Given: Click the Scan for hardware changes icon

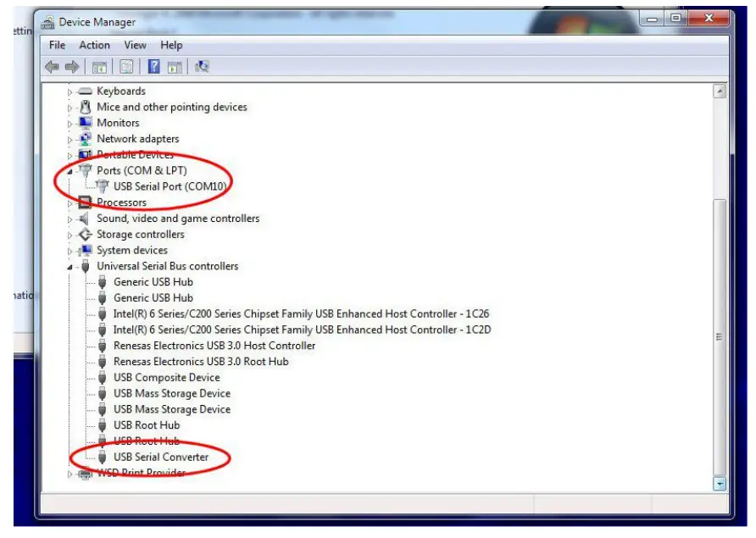Looking at the screenshot, I should pyautogui.click(x=202, y=66).
